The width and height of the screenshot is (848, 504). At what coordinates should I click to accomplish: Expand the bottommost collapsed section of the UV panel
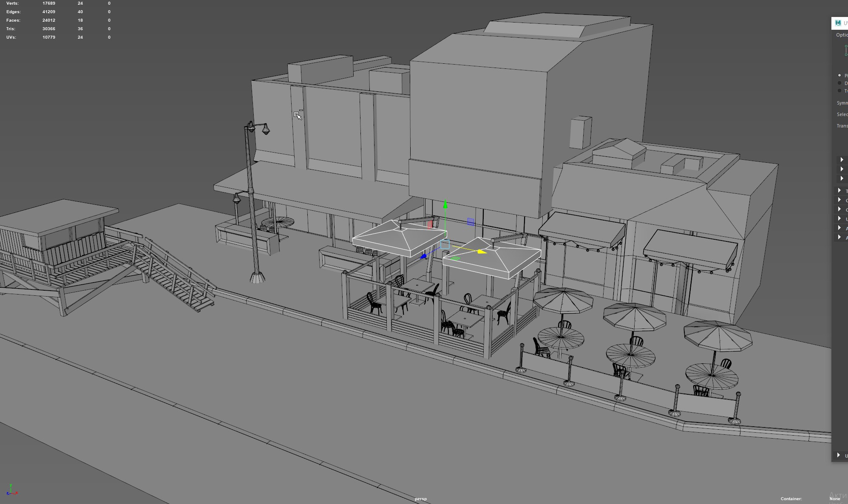point(839,455)
